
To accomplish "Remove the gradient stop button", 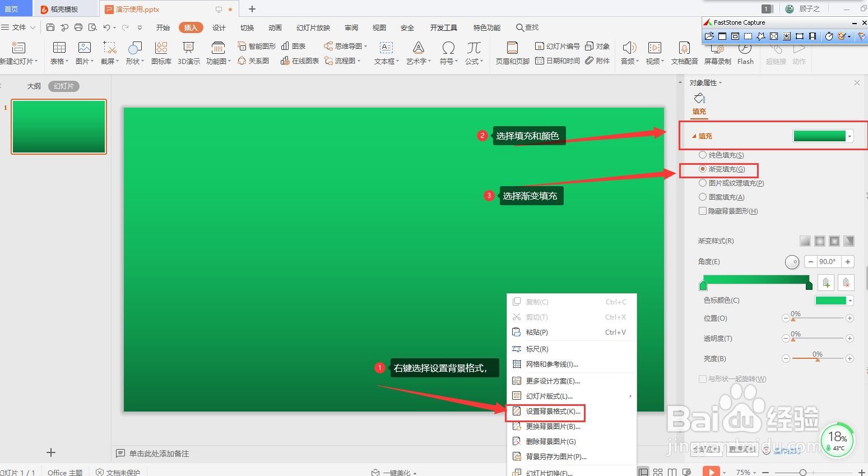I will coord(846,283).
